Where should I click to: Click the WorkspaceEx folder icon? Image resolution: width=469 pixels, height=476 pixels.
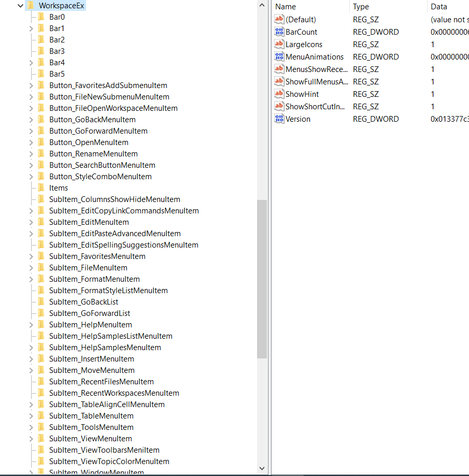point(31,5)
